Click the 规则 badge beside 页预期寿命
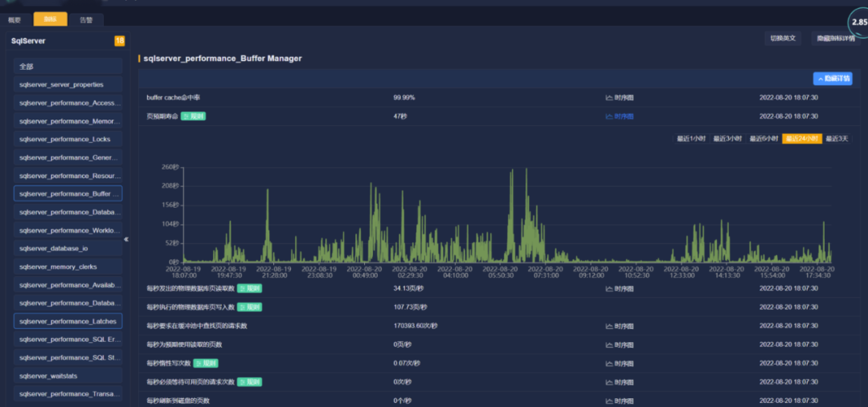The width and height of the screenshot is (868, 407). pos(193,116)
